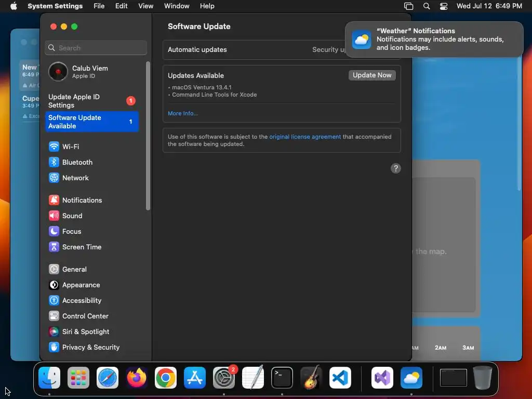
Task: Click the "Updates Available" heading
Action: coord(196,75)
